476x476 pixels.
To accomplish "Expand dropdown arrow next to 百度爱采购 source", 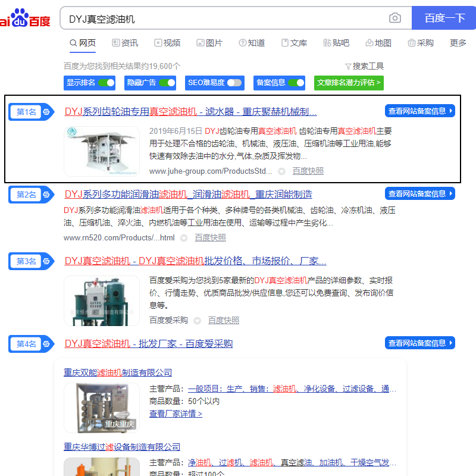I will pos(198,321).
